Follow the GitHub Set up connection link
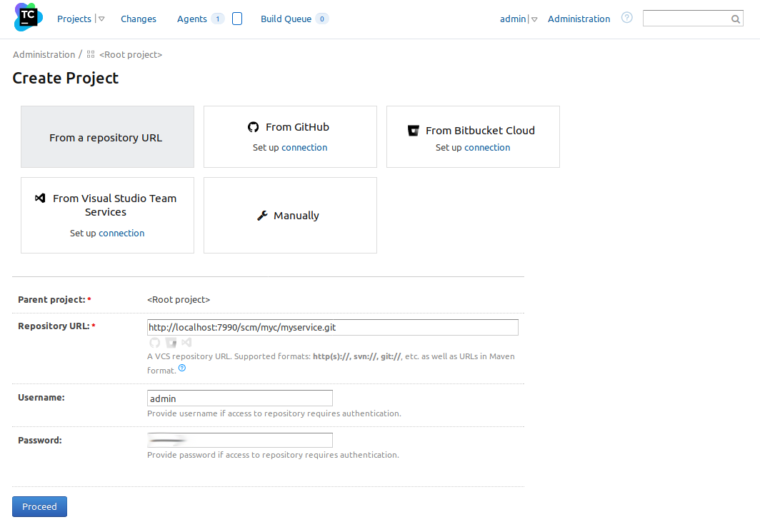Viewport: 760px width, 532px height. click(304, 147)
